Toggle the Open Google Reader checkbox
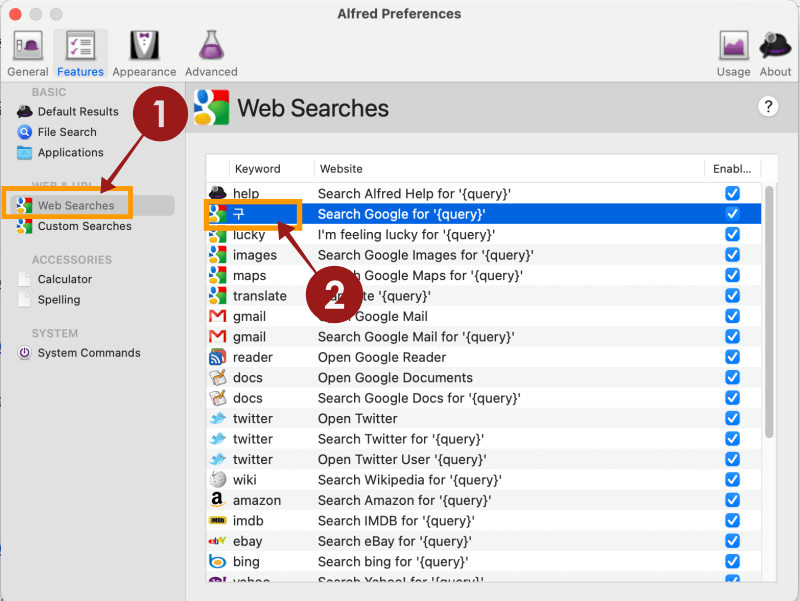Screen dimensions: 800x601 coord(732,357)
